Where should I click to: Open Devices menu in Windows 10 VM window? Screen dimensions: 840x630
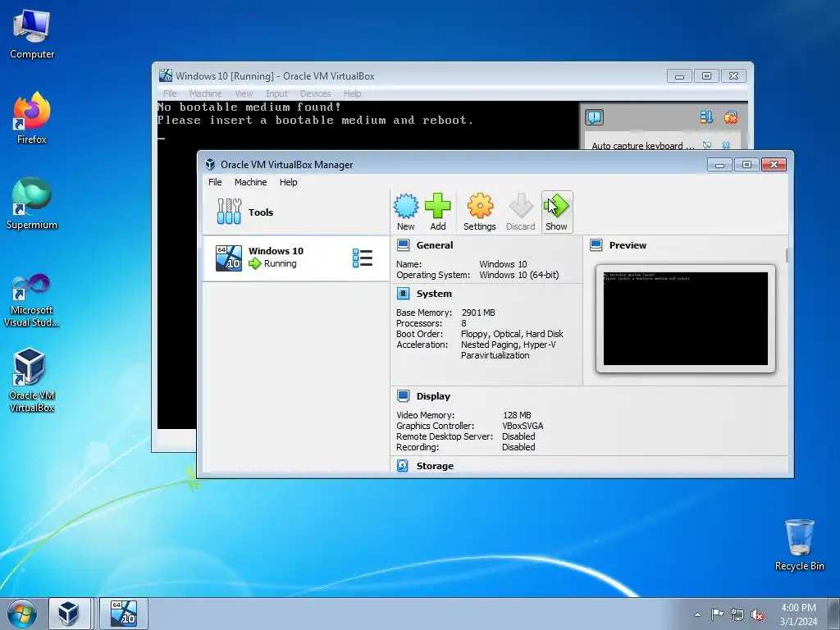coord(316,94)
